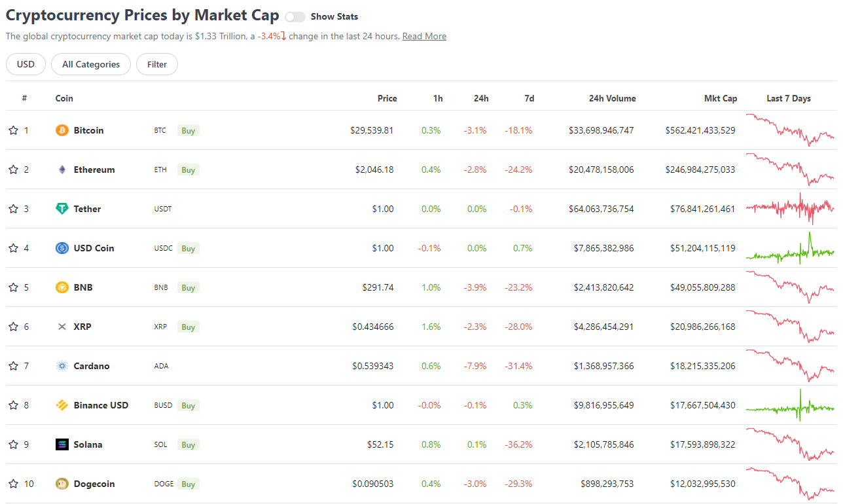Favorite Bitcoin with its star icon
Viewport: 843px width, 504px height.
(13, 130)
